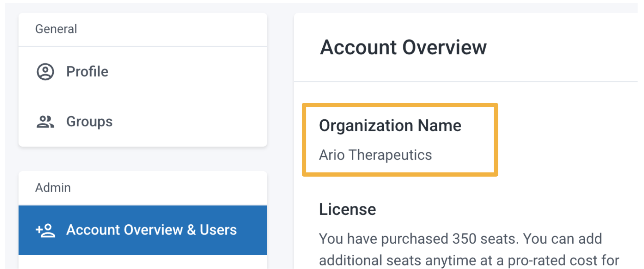The height and width of the screenshot is (269, 644).
Task: Click the Profile person icon
Action: [x=45, y=72]
